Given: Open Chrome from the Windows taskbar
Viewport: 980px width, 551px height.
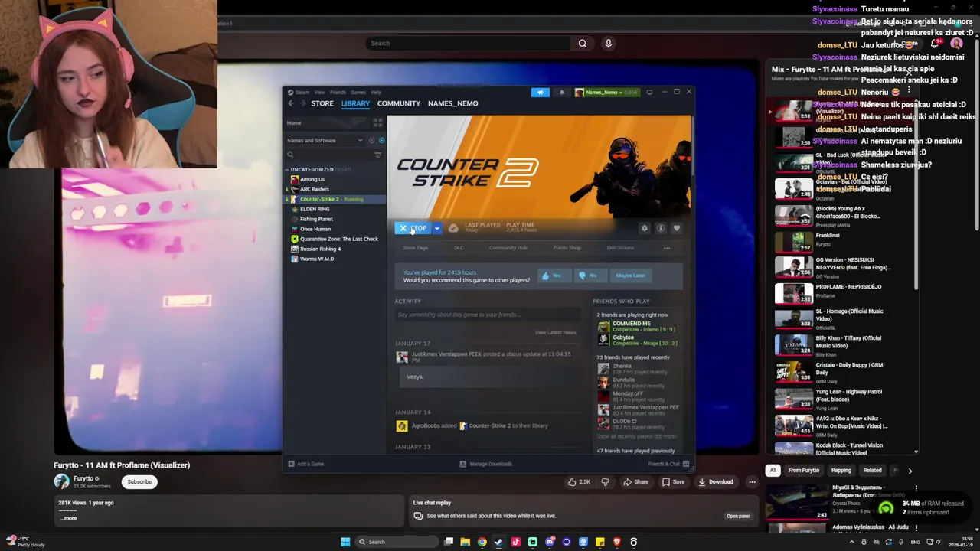Looking at the screenshot, I should 482,542.
